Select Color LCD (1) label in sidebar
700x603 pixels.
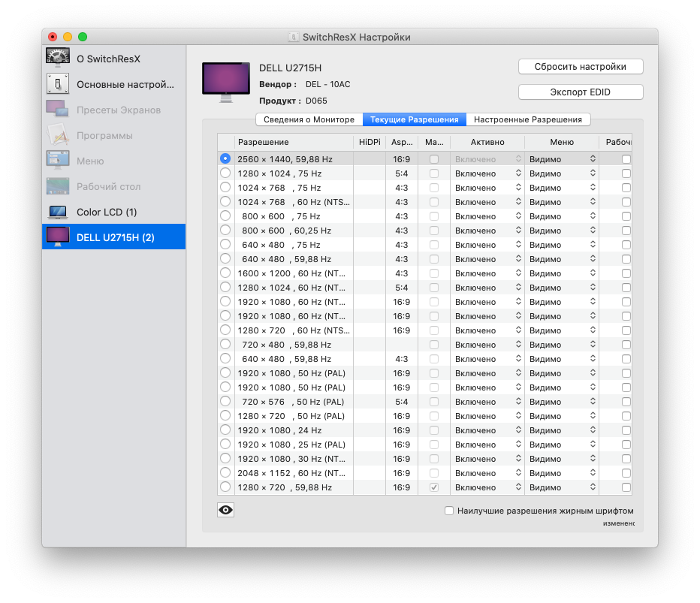pyautogui.click(x=107, y=212)
